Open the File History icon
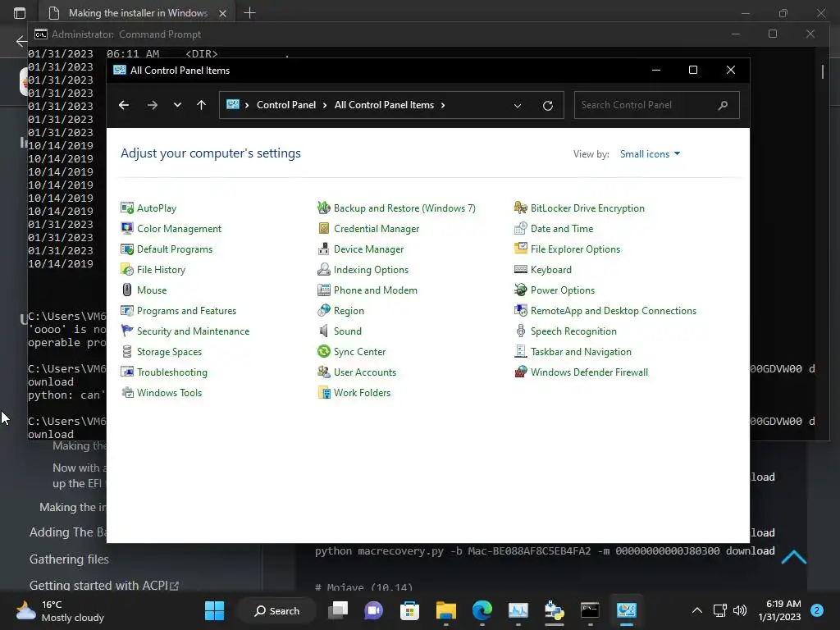The width and height of the screenshot is (840, 630). pos(127,269)
